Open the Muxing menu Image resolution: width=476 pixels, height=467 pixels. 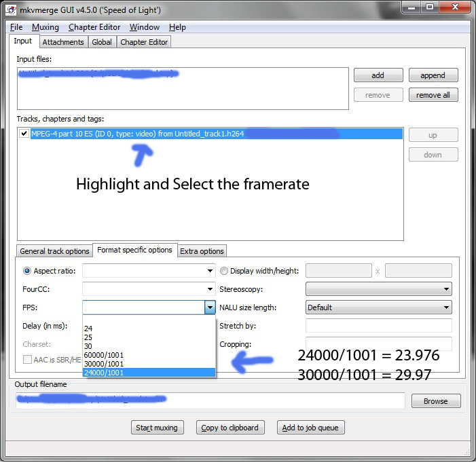45,27
